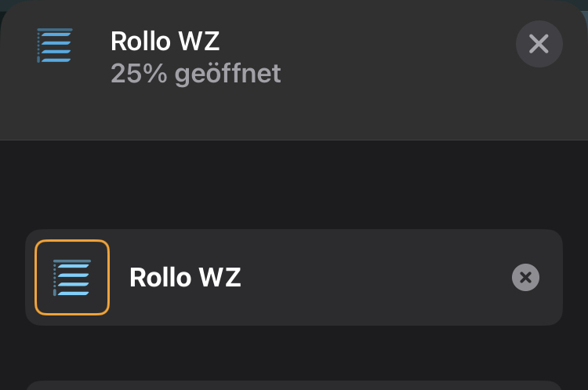Tap the partially visible card at the bottom
588x390 pixels.
[294, 385]
